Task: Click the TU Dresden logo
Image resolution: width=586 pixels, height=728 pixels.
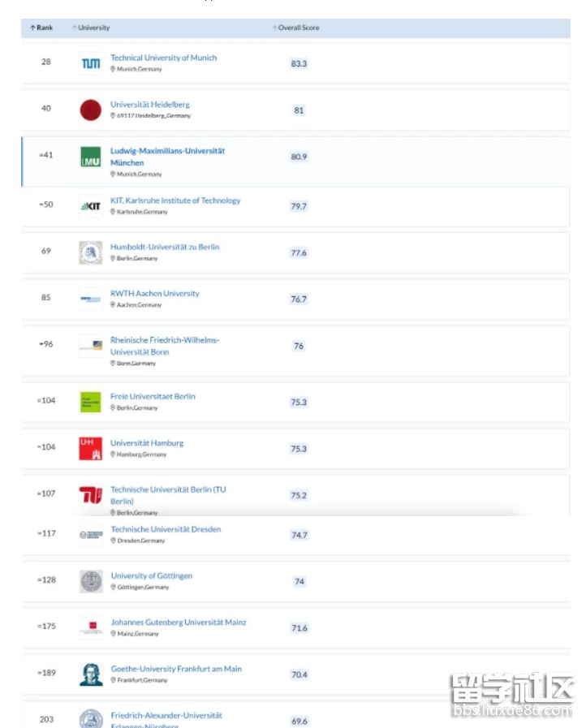Action: tap(91, 535)
